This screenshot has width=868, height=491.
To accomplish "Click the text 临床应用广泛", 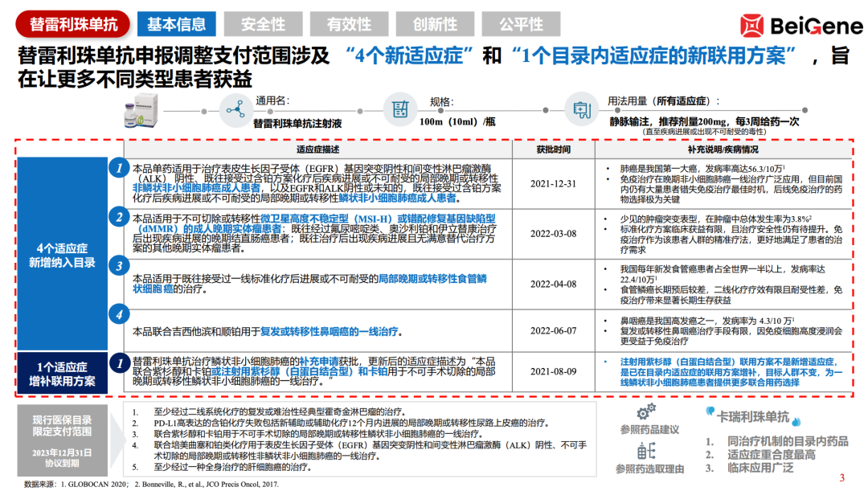I will coord(760,468).
